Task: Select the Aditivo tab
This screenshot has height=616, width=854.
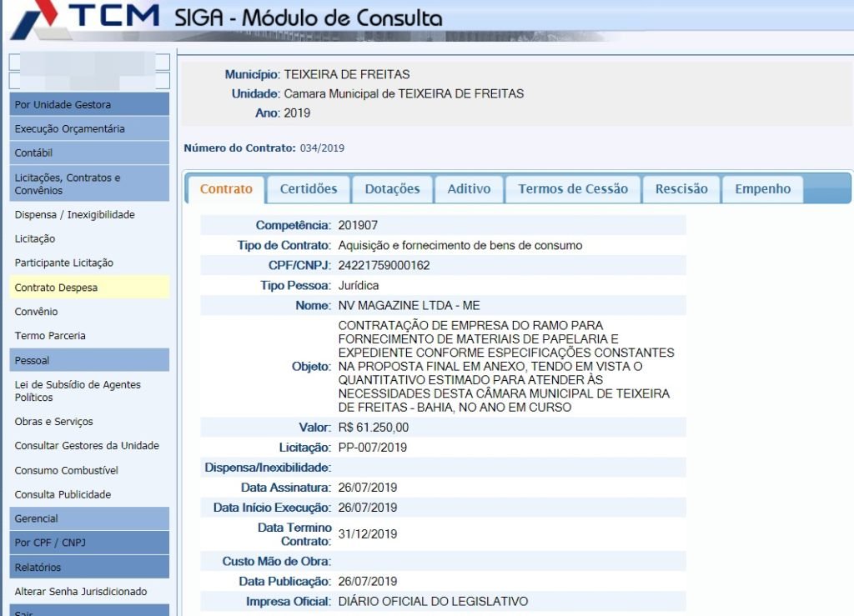Action: pyautogui.click(x=469, y=189)
